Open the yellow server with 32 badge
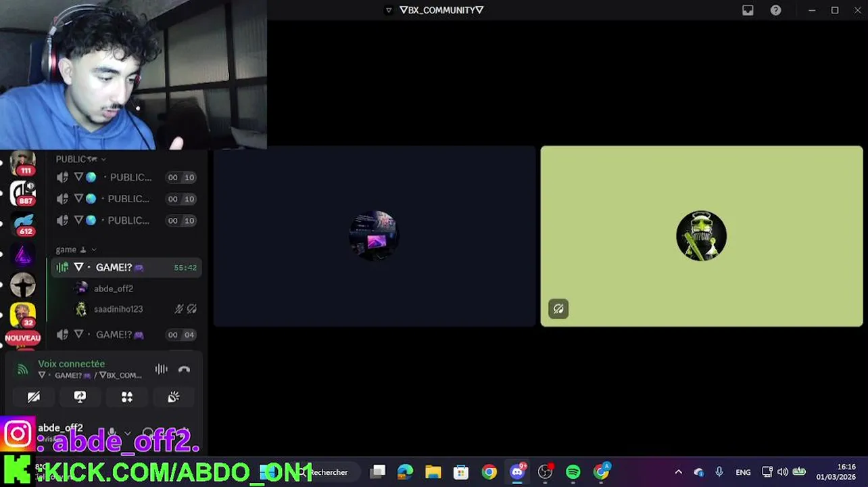868x487 pixels. [22, 315]
